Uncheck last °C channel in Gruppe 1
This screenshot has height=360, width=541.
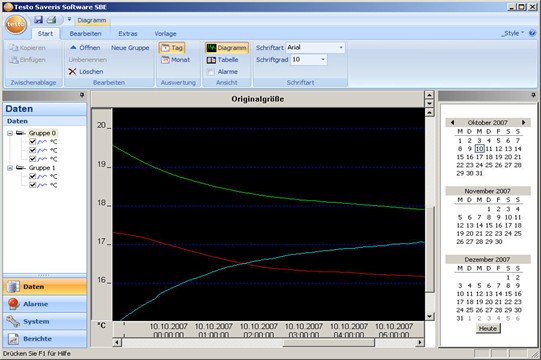33,185
